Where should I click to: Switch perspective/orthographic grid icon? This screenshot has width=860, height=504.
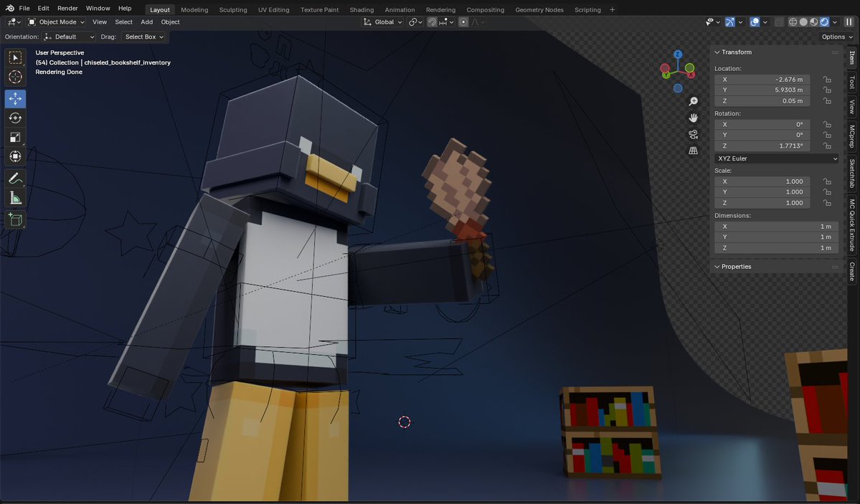pos(694,151)
